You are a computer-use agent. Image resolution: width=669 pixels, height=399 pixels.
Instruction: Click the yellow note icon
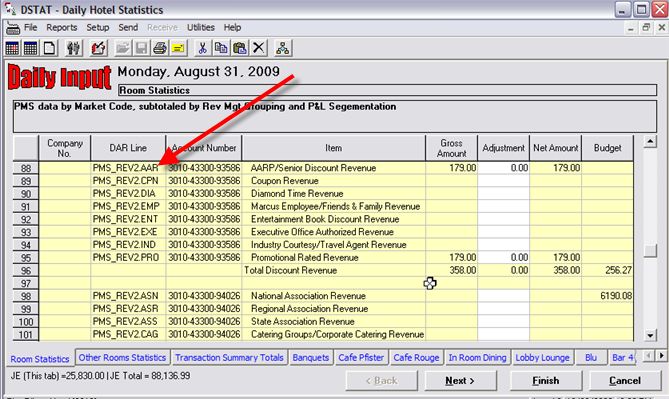click(178, 48)
